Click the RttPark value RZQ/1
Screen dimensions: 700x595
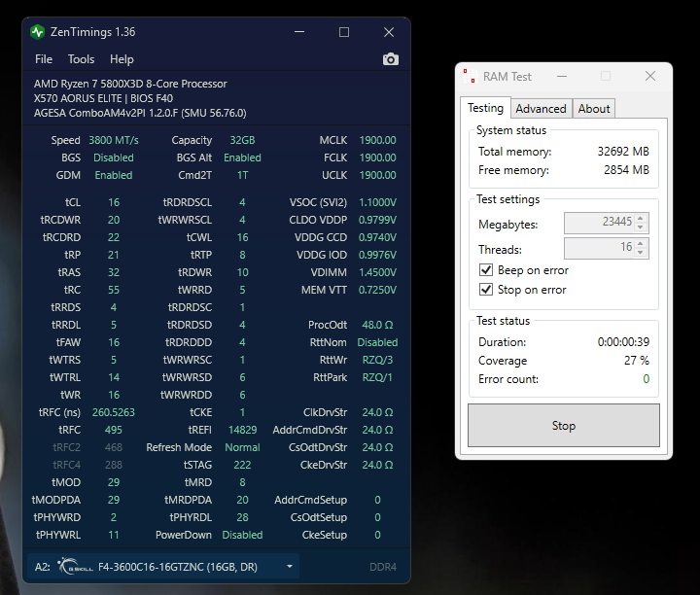377,377
